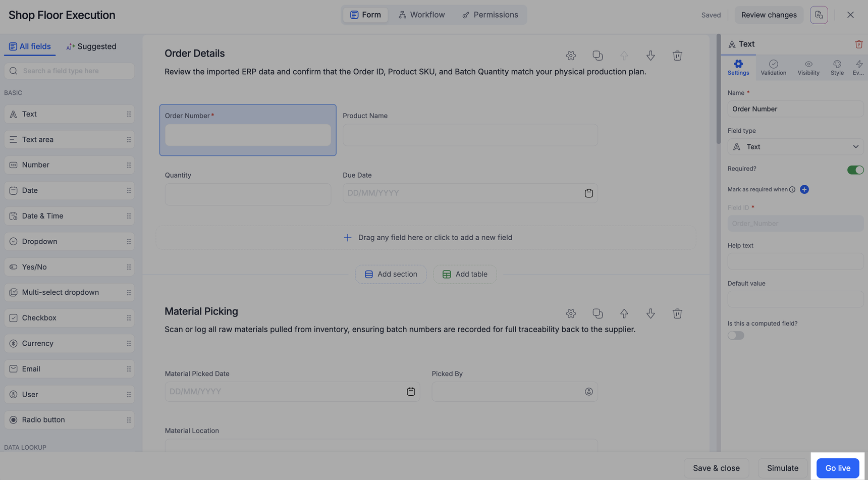Move Material Picking section up

coord(624,313)
